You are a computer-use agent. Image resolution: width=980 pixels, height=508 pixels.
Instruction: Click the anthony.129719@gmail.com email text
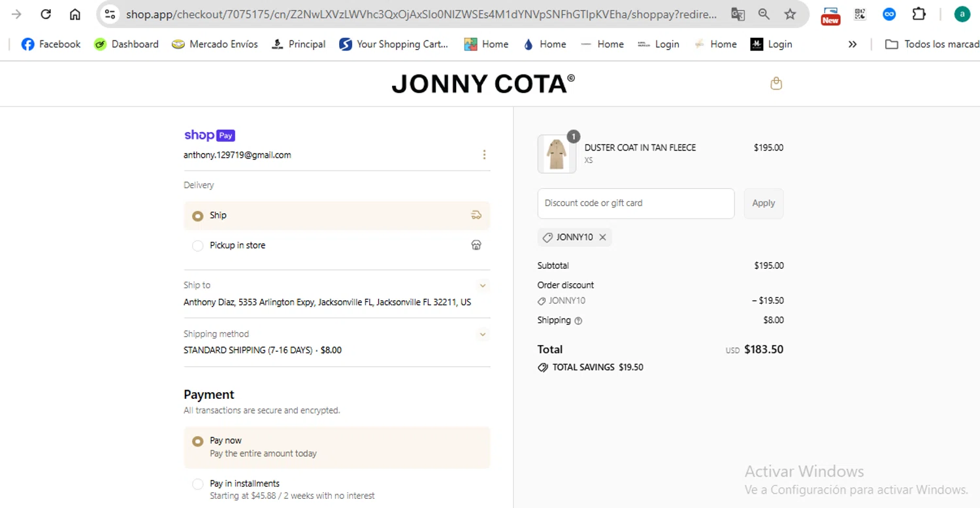coord(237,155)
